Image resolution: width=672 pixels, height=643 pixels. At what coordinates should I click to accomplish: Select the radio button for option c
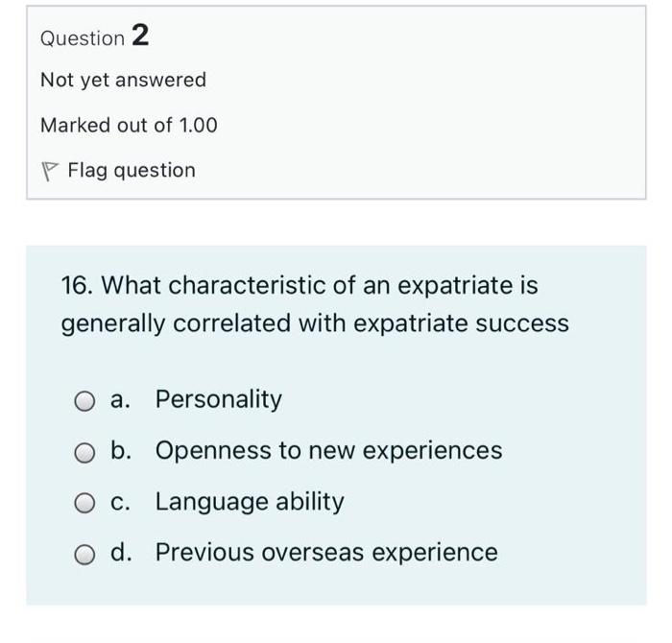(x=85, y=503)
